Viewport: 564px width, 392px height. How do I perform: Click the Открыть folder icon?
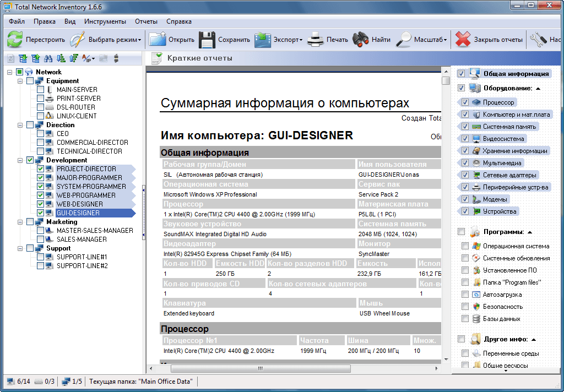click(x=157, y=40)
